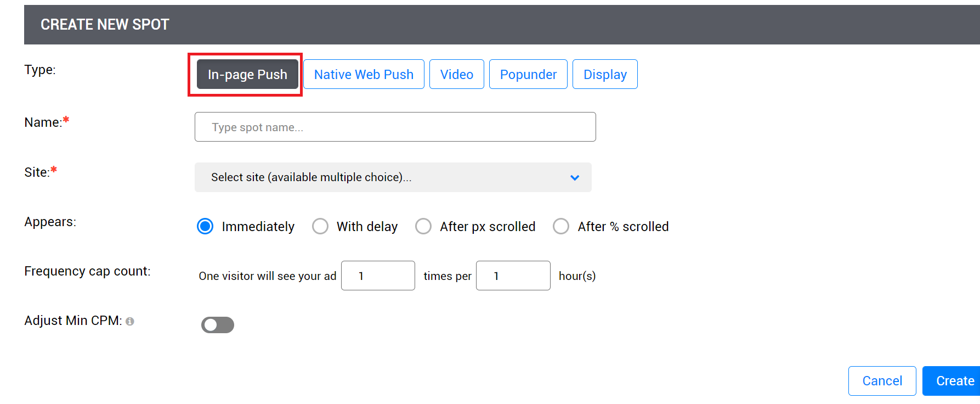This screenshot has height=404, width=980.
Task: Click the Cancel button
Action: [882, 381]
